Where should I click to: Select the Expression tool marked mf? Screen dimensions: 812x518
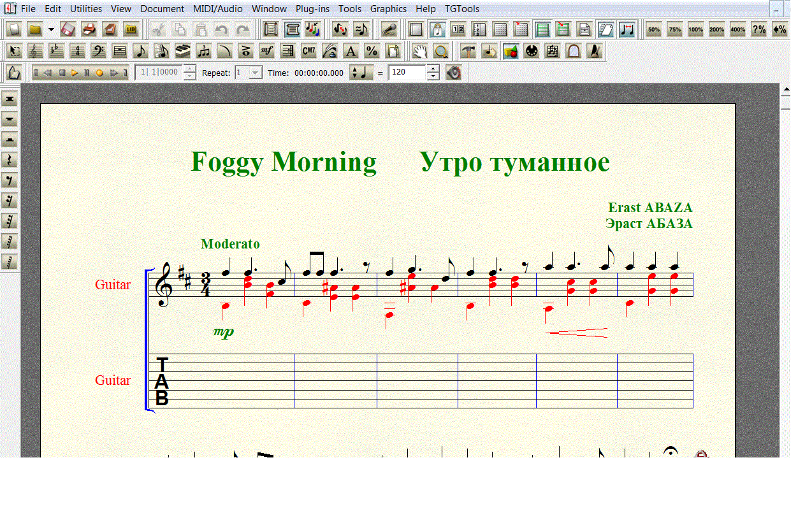coord(267,52)
